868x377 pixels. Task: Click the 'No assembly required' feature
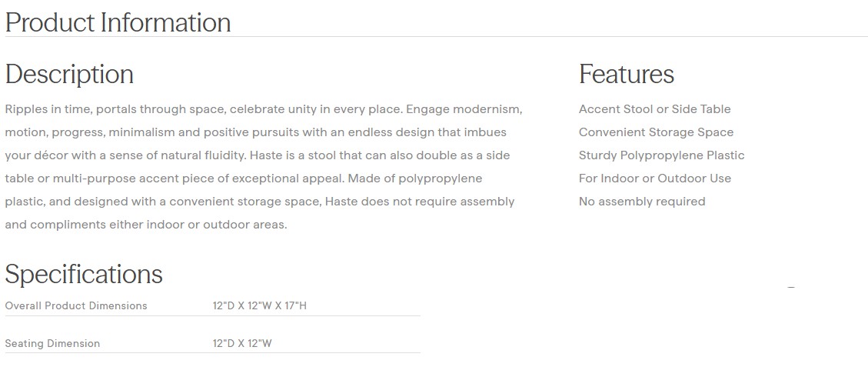coord(641,202)
